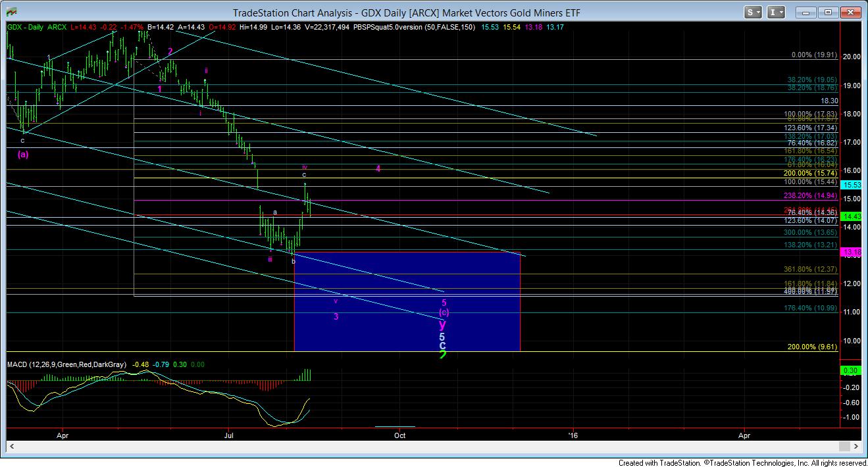Click the MACD (12,26,9,Green,Red,DarkGray) indicator label
The image size is (868, 467).
point(68,364)
